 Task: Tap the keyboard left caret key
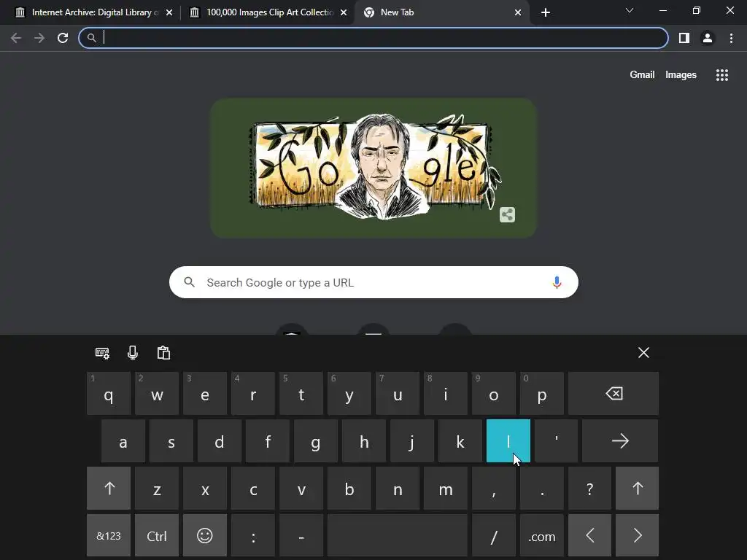point(589,536)
